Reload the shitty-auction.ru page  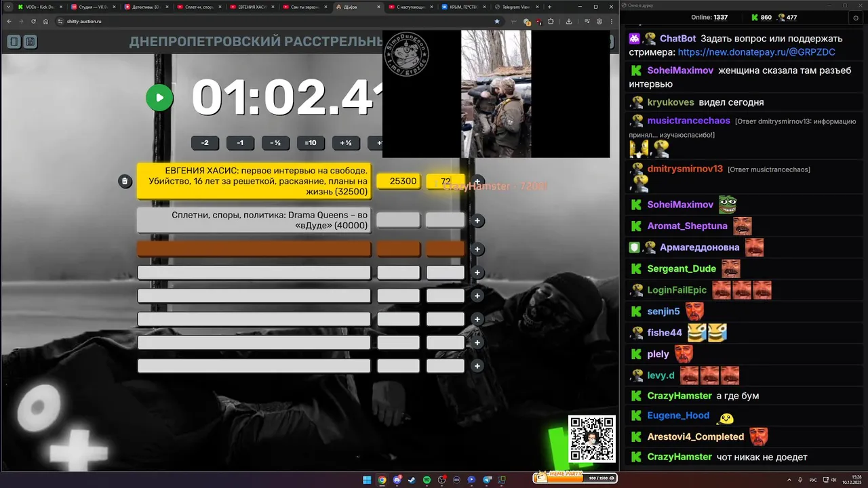[x=33, y=21]
